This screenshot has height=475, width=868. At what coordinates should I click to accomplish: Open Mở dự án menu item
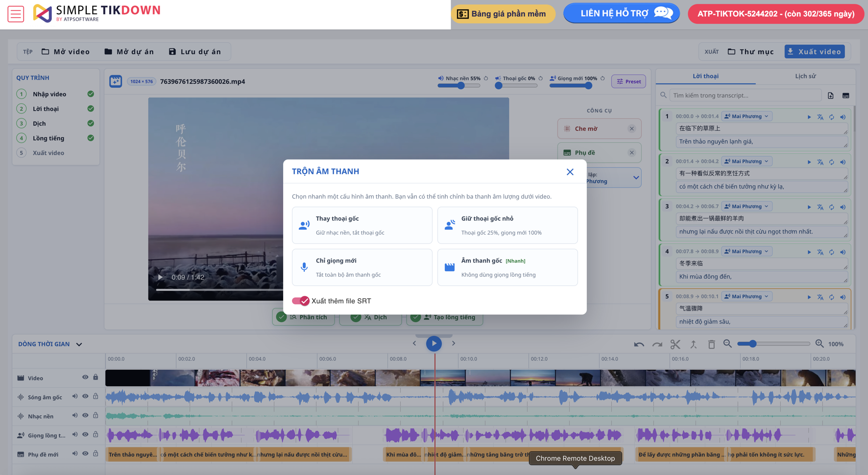coord(129,51)
